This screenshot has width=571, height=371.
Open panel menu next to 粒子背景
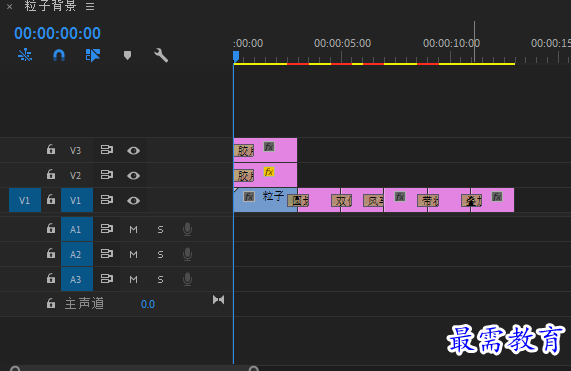[90, 6]
